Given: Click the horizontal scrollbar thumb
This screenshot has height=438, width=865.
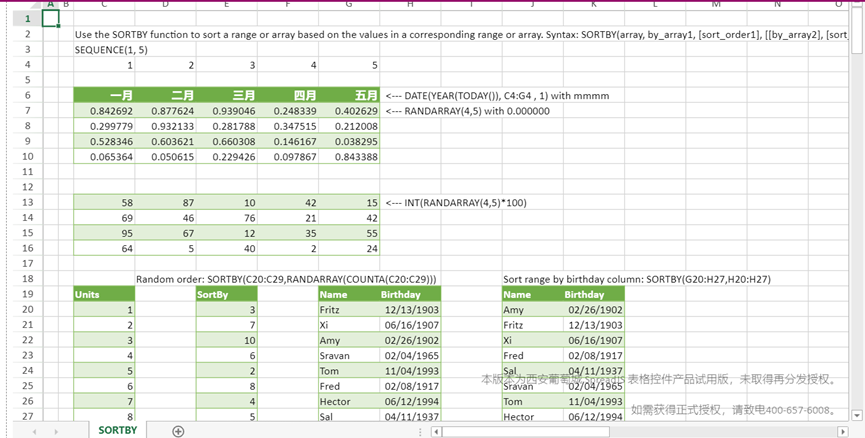Looking at the screenshot, I should coord(525,431).
